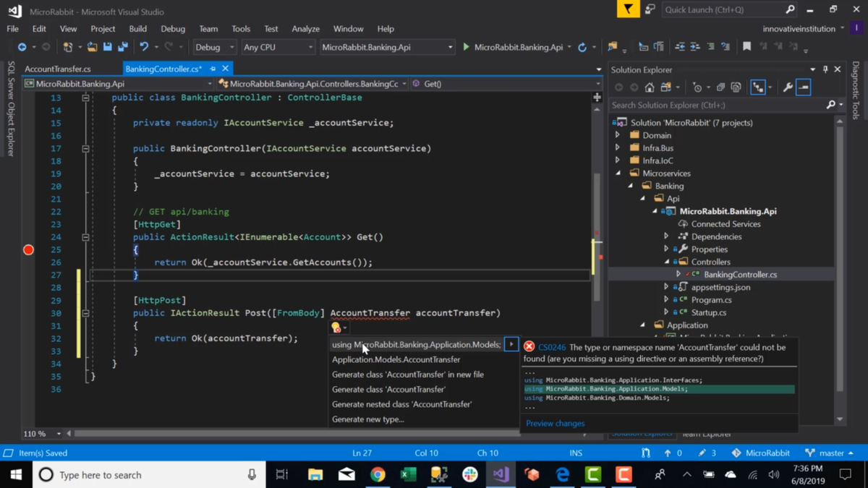Viewport: 868px width, 488px height.
Task: Click the feedback icon next to the flag
Action: tap(650, 9)
